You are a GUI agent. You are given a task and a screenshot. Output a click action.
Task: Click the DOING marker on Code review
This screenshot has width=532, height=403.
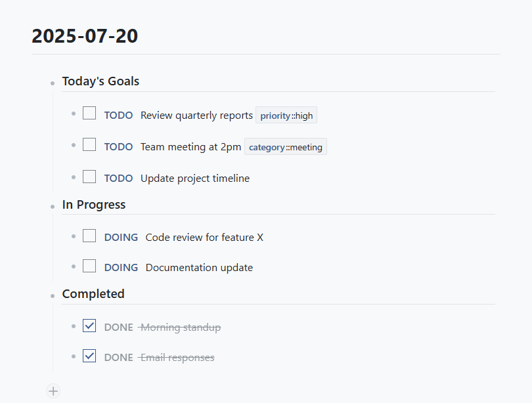click(121, 237)
